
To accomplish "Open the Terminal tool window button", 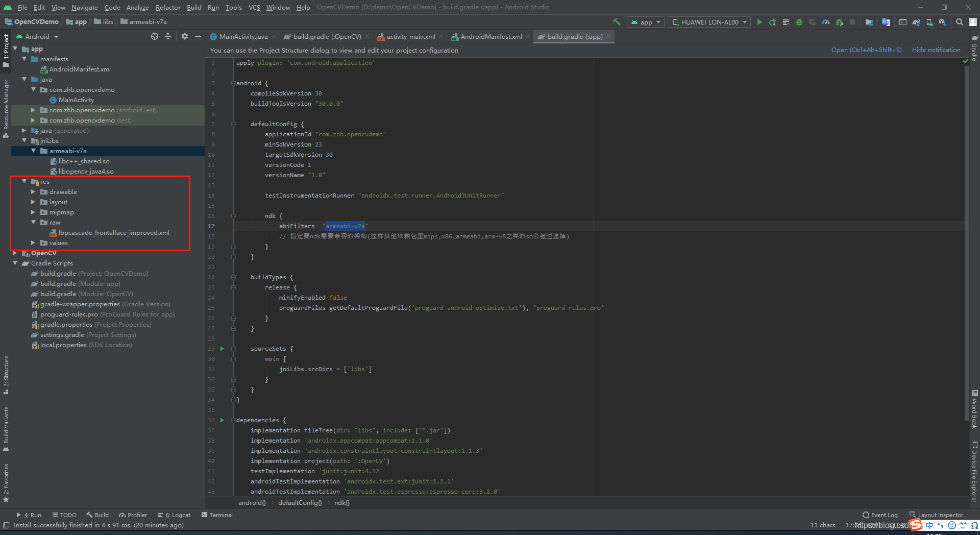I will click(x=217, y=515).
